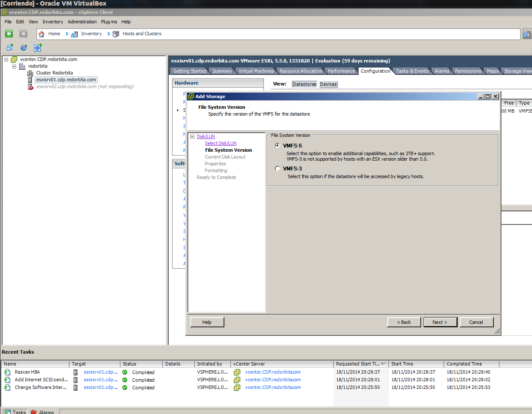Select the Cluster Redorbita icon in the tree
Image resolution: width=532 pixels, height=414 pixels.
pos(30,73)
